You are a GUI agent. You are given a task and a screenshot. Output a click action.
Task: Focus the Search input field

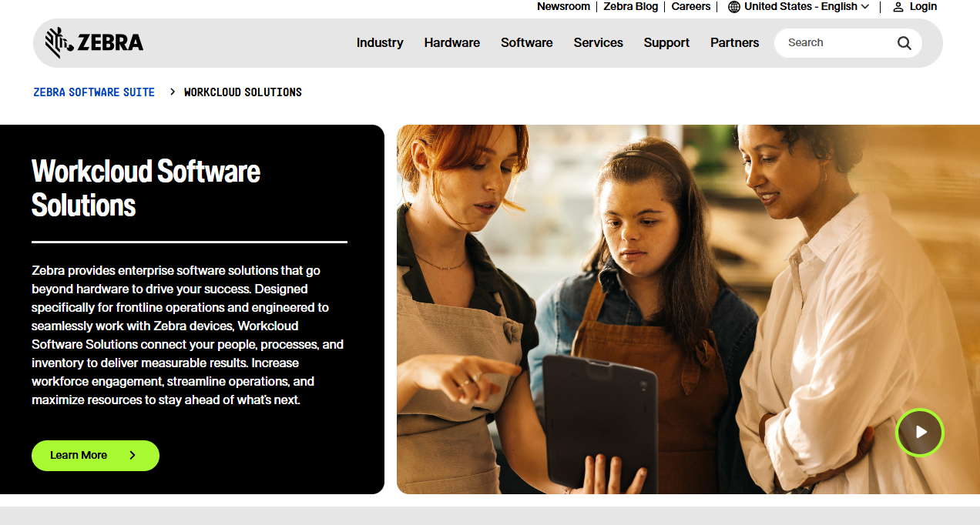click(x=837, y=43)
